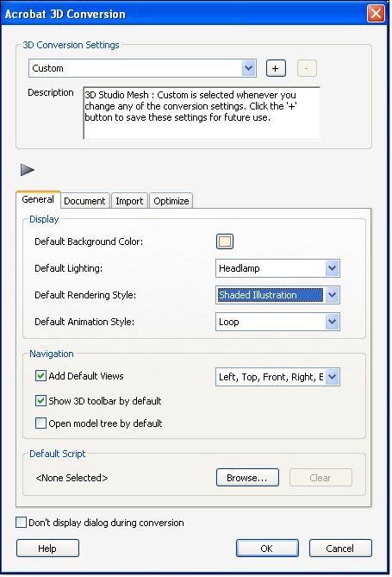392x577 pixels.
Task: Click the Clear script button
Action: pos(320,478)
